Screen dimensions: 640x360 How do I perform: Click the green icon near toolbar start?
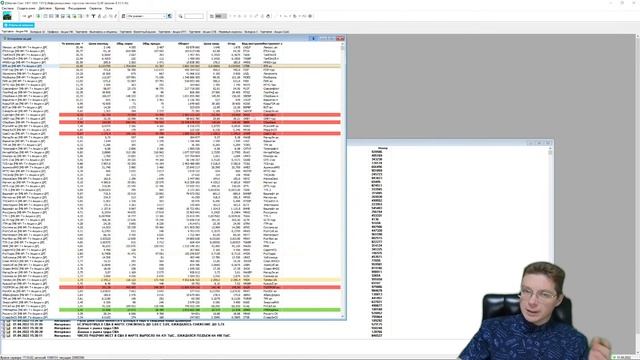point(38,16)
